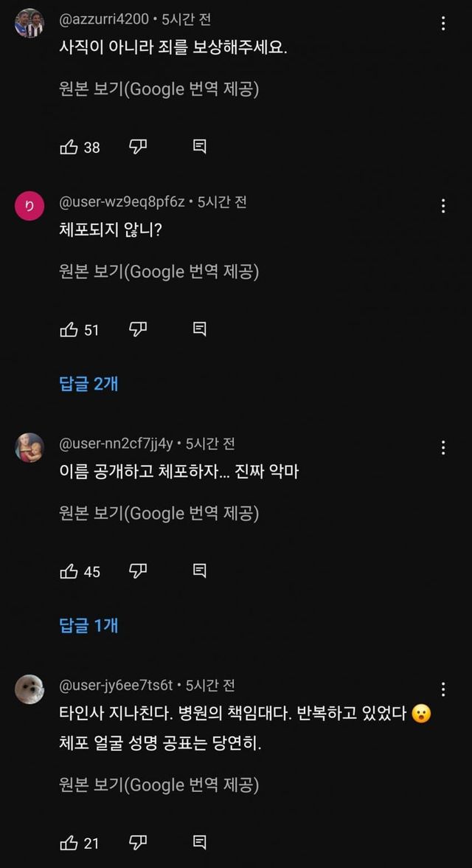The height and width of the screenshot is (868, 472).
Task: Open more options menu for @user-nn2cf7jj4y comment
Action: tap(443, 447)
